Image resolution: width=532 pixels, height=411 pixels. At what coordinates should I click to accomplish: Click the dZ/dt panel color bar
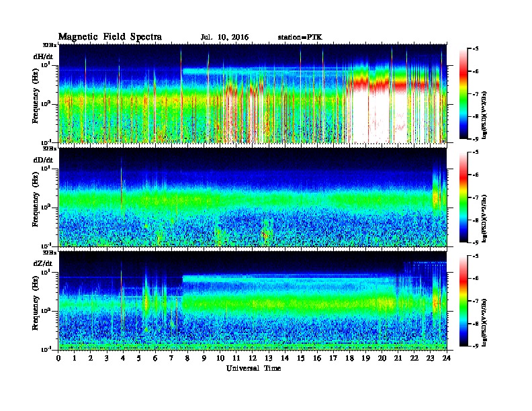[463, 301]
